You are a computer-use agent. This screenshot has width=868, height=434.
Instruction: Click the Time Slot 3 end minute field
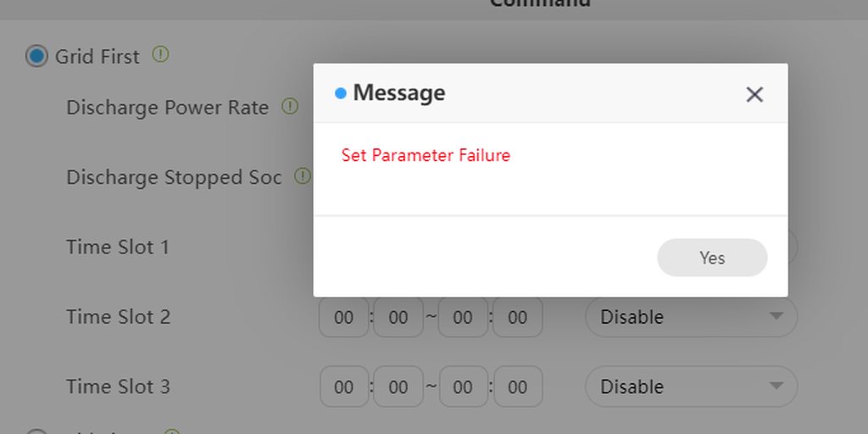(x=517, y=387)
